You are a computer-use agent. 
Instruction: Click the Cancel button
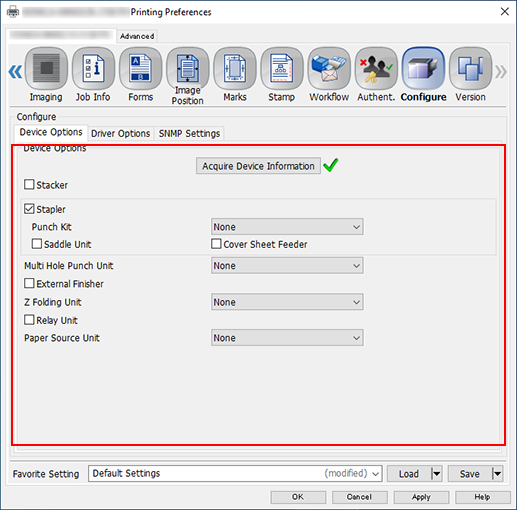[x=359, y=497]
